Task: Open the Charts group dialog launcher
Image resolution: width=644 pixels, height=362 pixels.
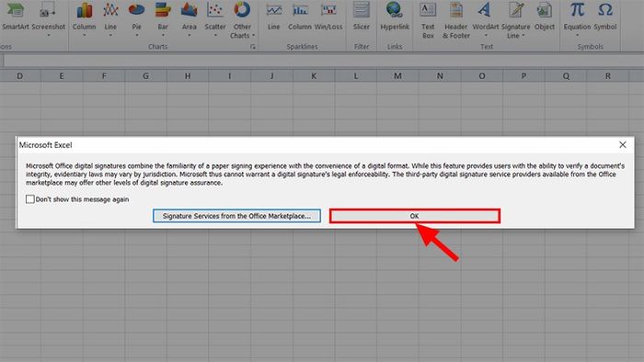Action: tap(253, 47)
